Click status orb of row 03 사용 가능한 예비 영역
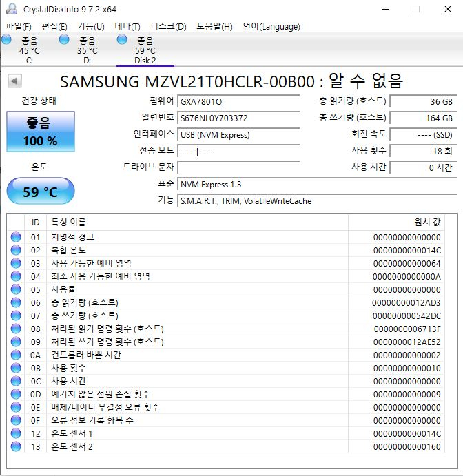 coord(16,263)
